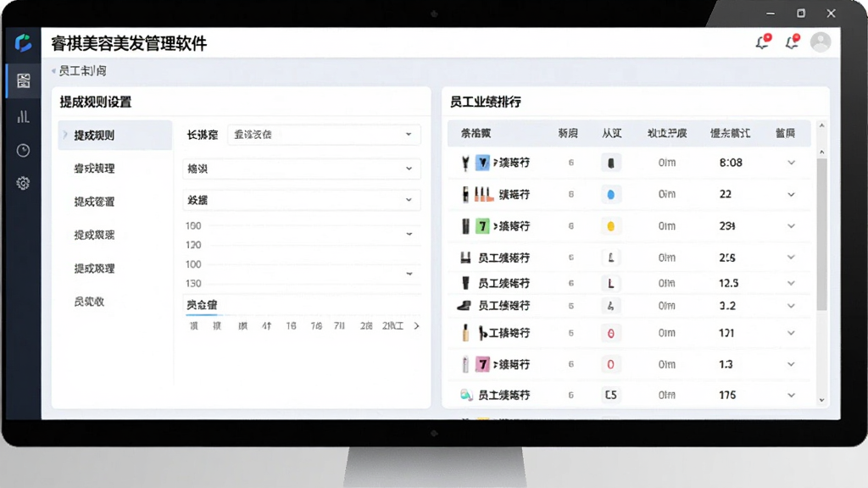Click the dark shoe icon in the 3.2 row

coord(465,305)
